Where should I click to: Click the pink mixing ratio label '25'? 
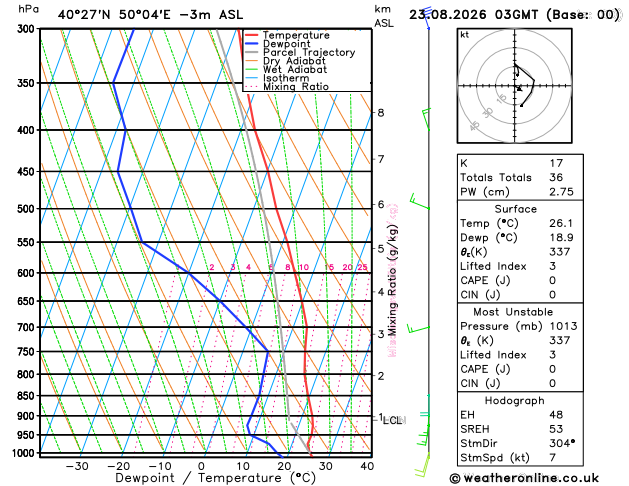362,267
